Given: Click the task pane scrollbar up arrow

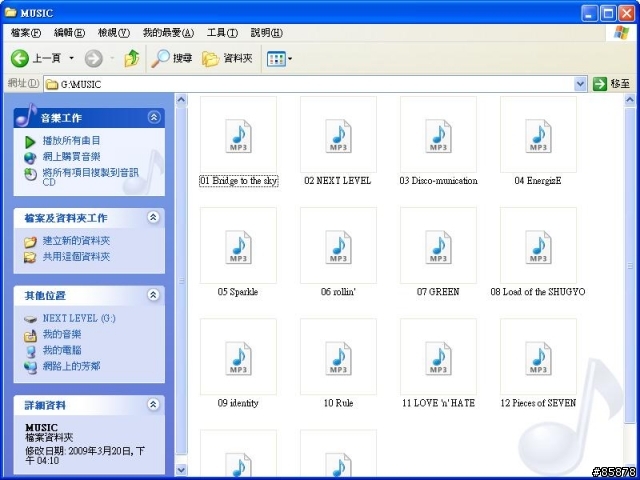Looking at the screenshot, I should tap(181, 99).
